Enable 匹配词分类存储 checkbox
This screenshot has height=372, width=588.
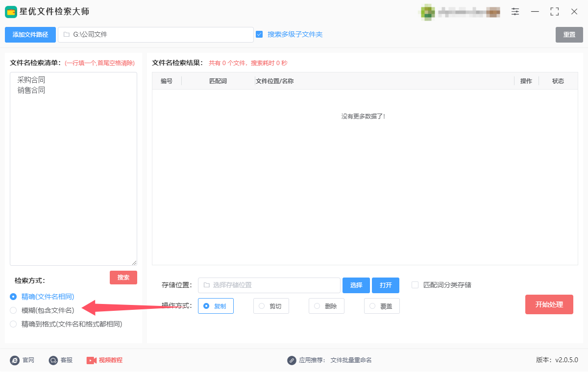click(x=415, y=285)
